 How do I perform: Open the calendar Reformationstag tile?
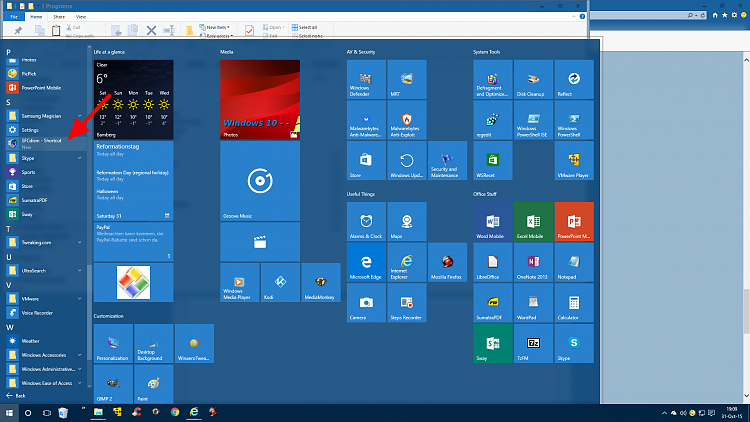pos(133,181)
